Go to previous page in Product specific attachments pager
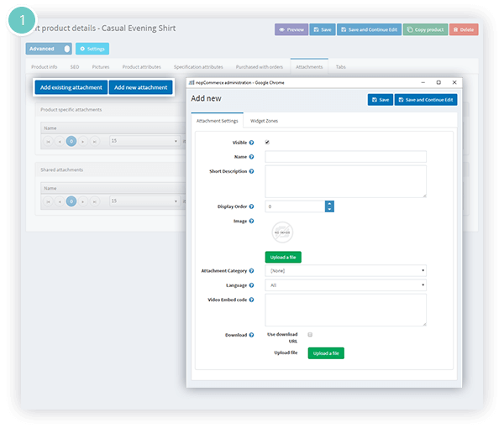504x428 pixels. 60,141
